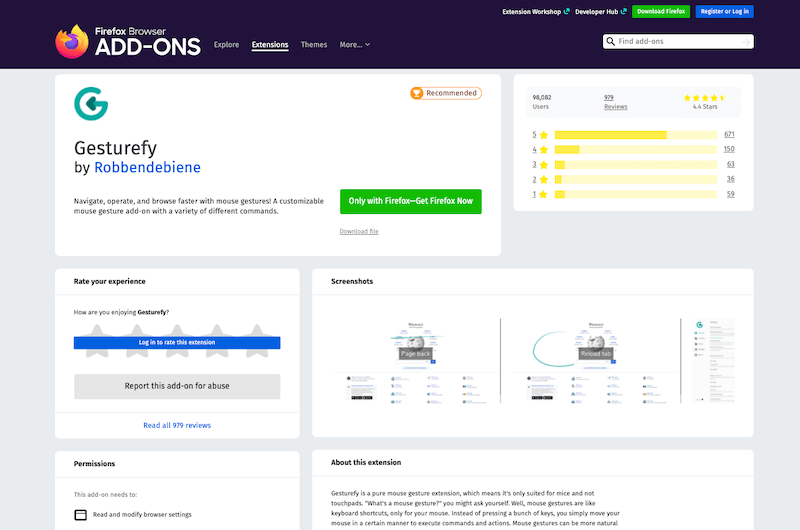
Task: Click the search magnifier icon
Action: (610, 41)
